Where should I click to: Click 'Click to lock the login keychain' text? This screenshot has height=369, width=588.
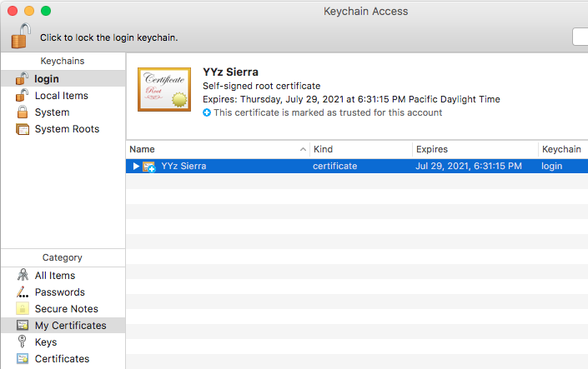(x=108, y=37)
